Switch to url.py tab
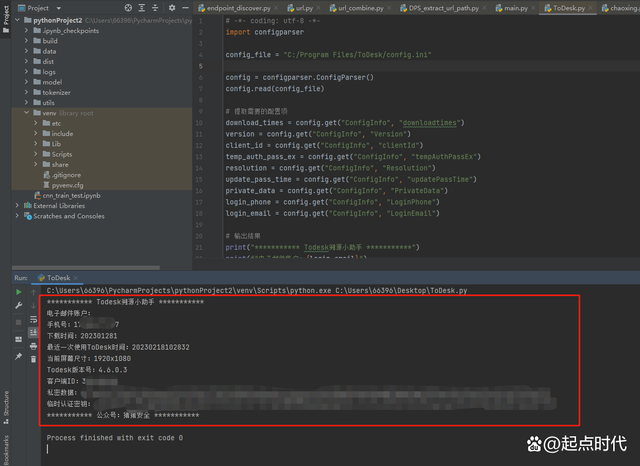The width and height of the screenshot is (640, 466). pos(304,8)
